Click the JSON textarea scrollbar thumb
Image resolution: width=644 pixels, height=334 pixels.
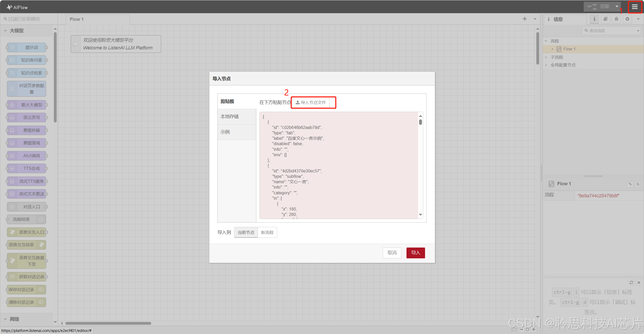420,122
